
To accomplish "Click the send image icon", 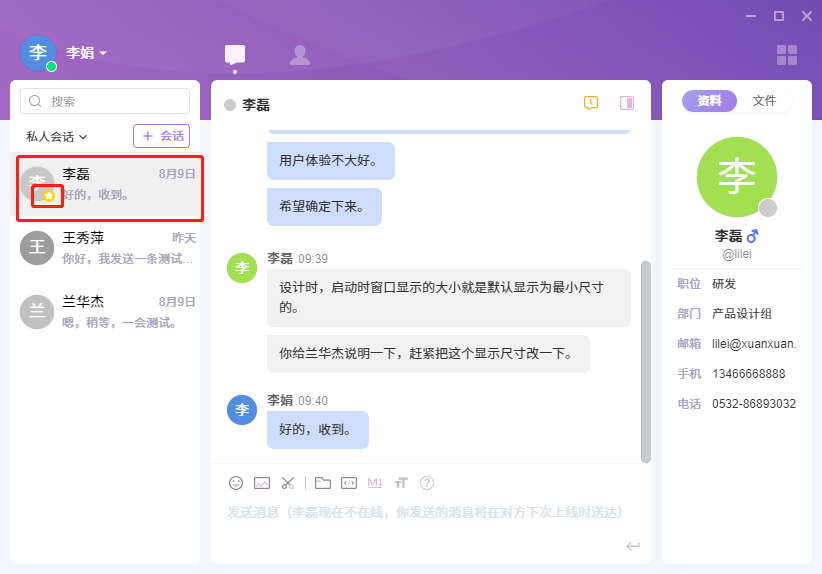I will [x=262, y=483].
